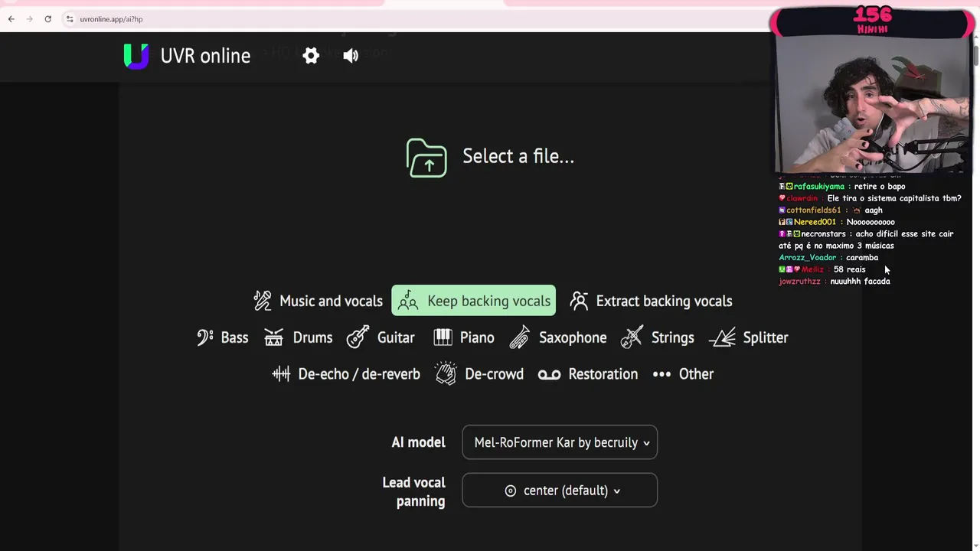Click the violin strings icon

632,337
